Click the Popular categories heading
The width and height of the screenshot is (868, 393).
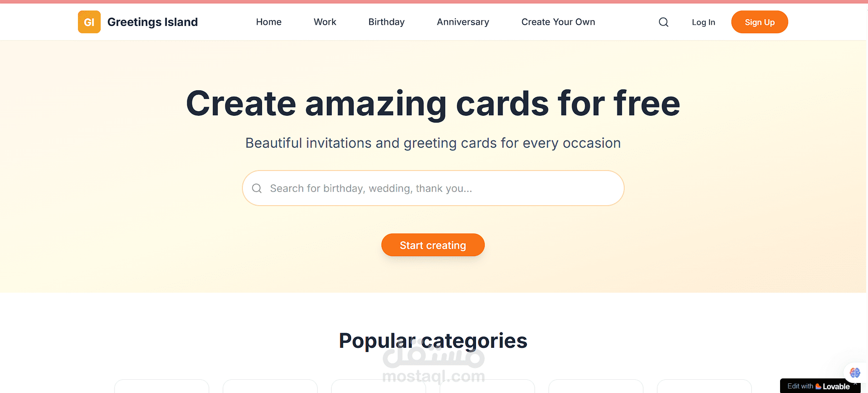click(x=433, y=341)
